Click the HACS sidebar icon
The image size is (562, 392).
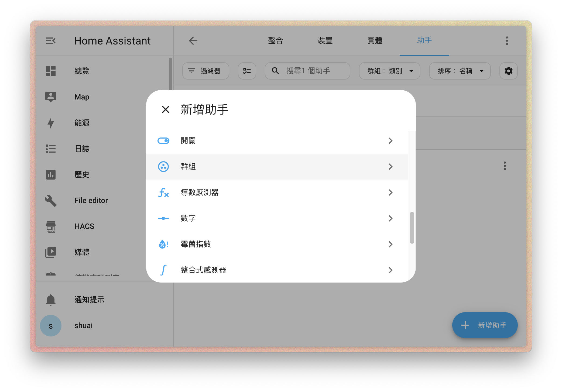click(51, 227)
